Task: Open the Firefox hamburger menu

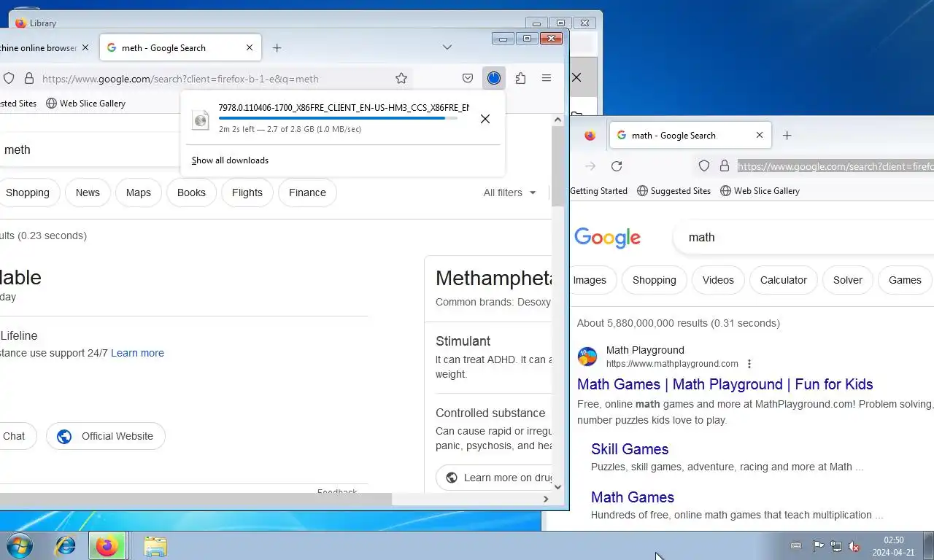Action: pos(546,78)
